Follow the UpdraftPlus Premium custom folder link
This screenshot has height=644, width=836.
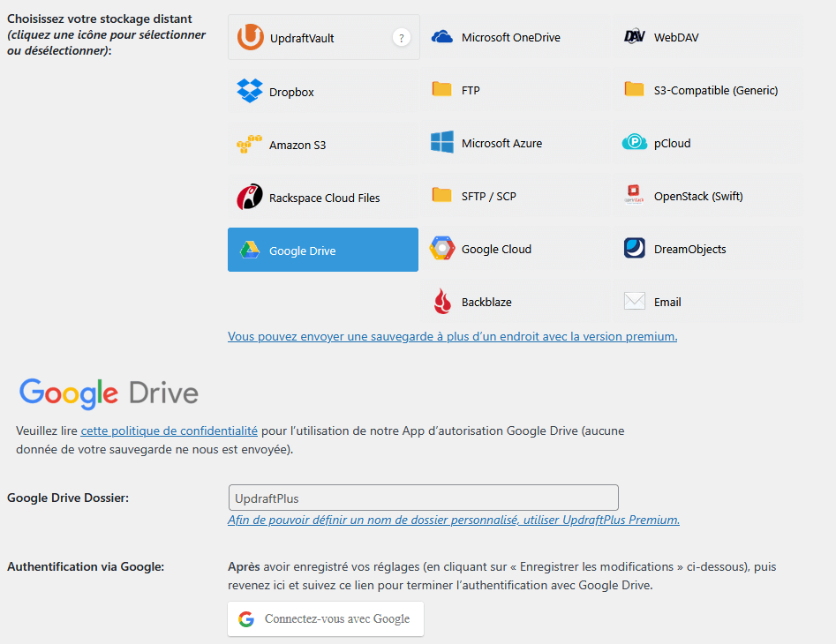(454, 520)
